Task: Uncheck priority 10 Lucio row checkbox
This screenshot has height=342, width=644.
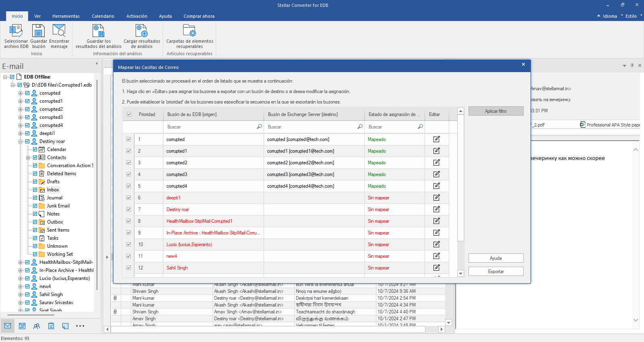Action: [129, 245]
